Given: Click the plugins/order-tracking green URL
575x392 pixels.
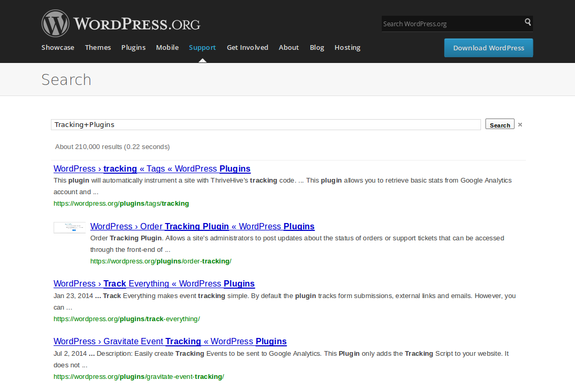Looking at the screenshot, I should [x=161, y=261].
